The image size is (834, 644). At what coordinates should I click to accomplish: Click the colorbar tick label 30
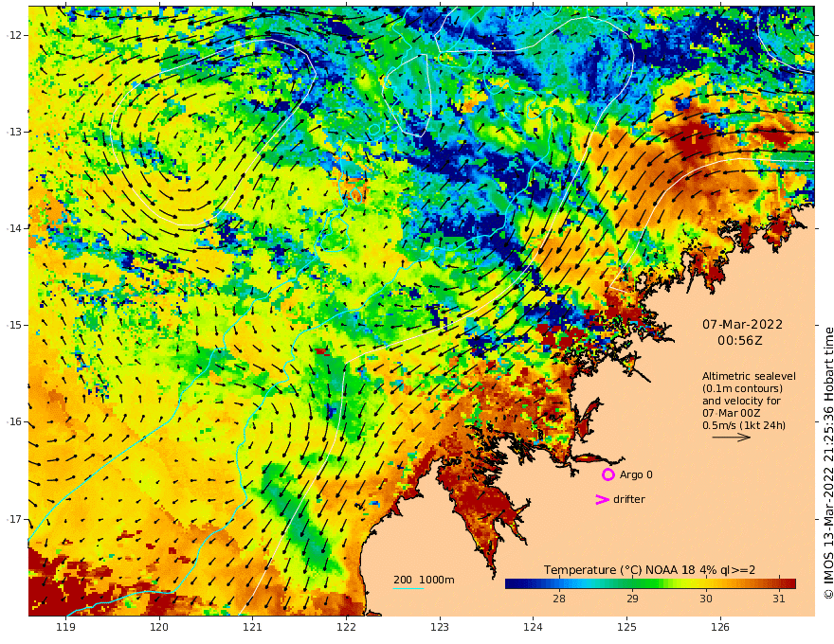(705, 599)
